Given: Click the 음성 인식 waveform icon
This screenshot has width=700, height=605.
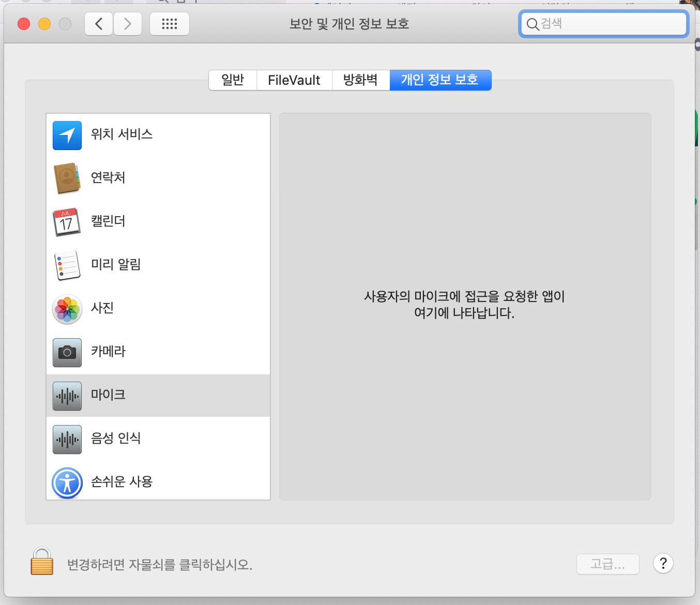Looking at the screenshot, I should point(67,439).
